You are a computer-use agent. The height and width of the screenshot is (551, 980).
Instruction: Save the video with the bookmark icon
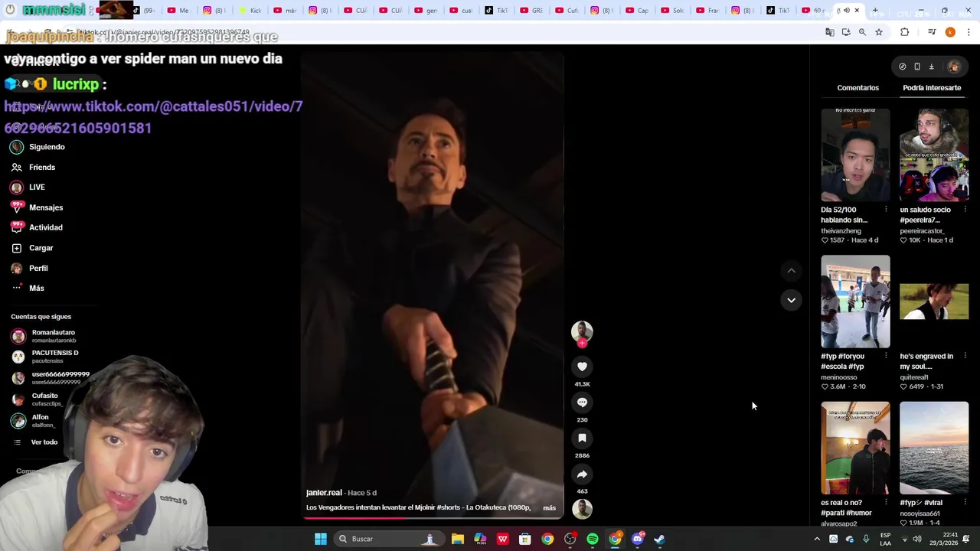582,438
